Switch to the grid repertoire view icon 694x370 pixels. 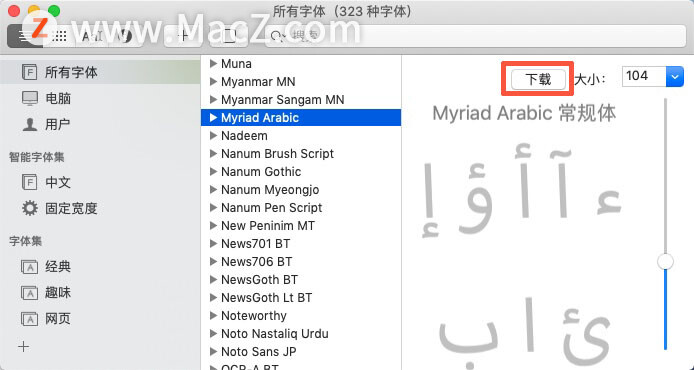60,36
